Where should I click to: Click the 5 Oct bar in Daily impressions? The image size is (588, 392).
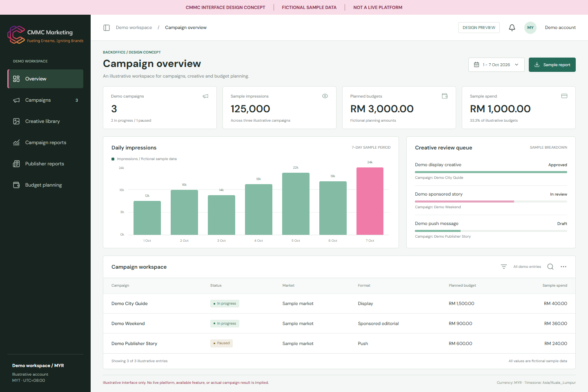click(296, 204)
